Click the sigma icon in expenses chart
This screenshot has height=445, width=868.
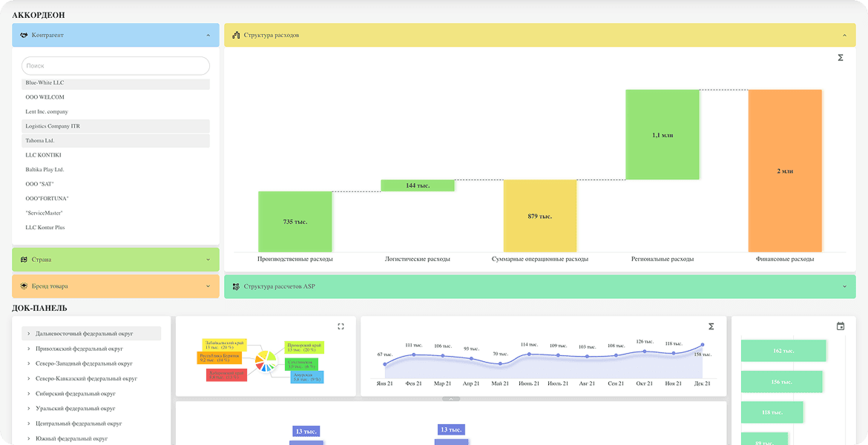coord(841,58)
